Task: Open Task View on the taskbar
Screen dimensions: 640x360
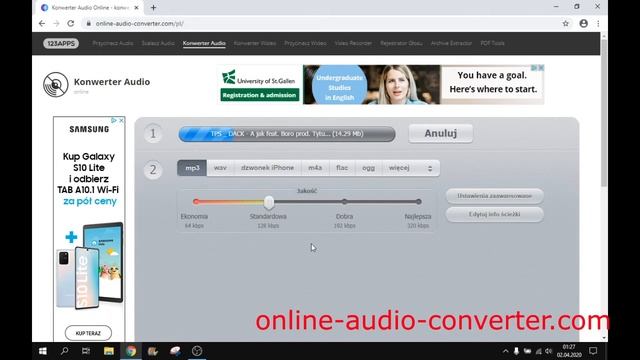Action: pyautogui.click(x=86, y=351)
